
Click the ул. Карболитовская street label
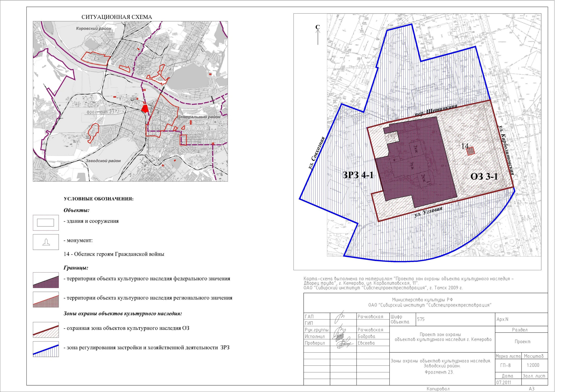click(x=506, y=150)
